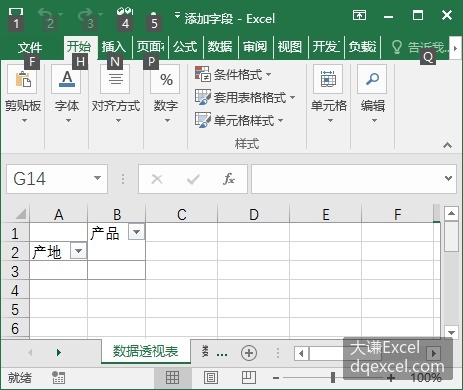Select column E header
The image size is (463, 390).
[x=325, y=214]
